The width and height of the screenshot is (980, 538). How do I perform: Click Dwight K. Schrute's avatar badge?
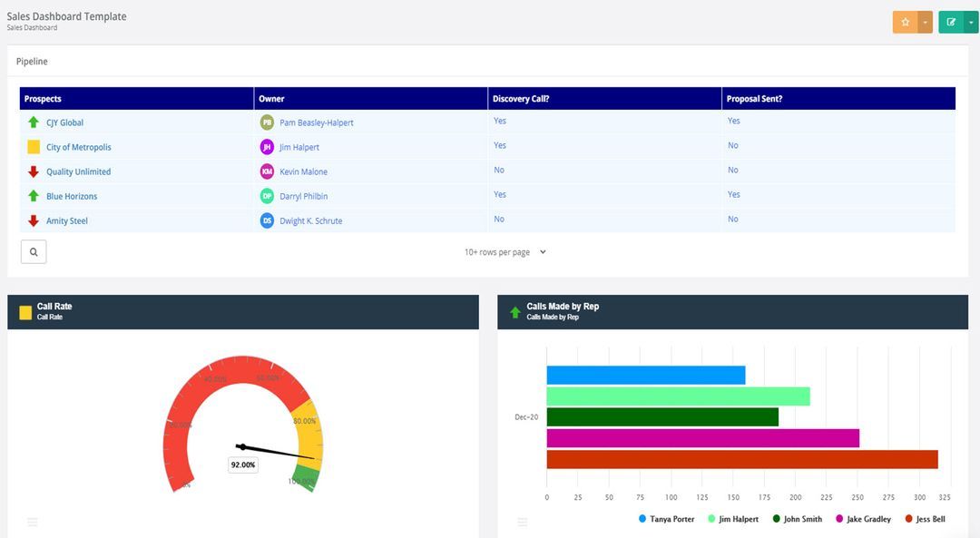[x=267, y=220]
